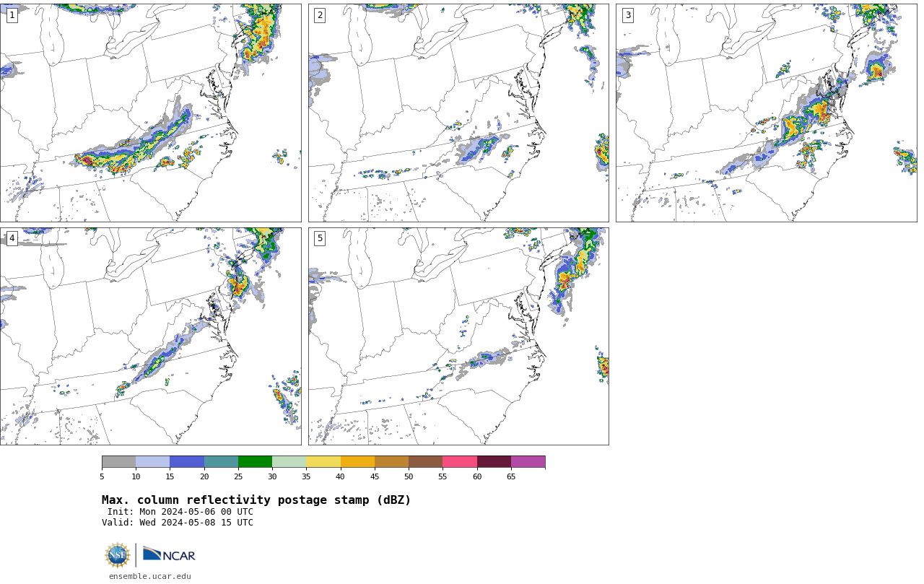Click the number 1 panel label
This screenshot has width=924, height=584.
12,15
